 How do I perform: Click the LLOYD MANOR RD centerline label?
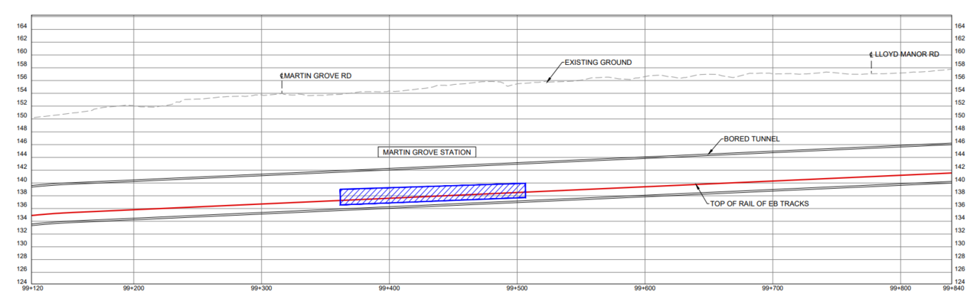(904, 54)
